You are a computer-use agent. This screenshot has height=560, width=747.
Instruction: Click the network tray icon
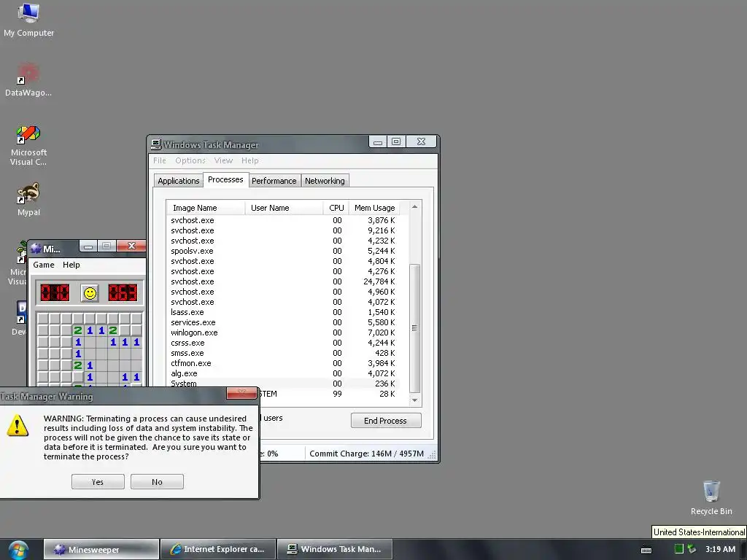tap(692, 549)
